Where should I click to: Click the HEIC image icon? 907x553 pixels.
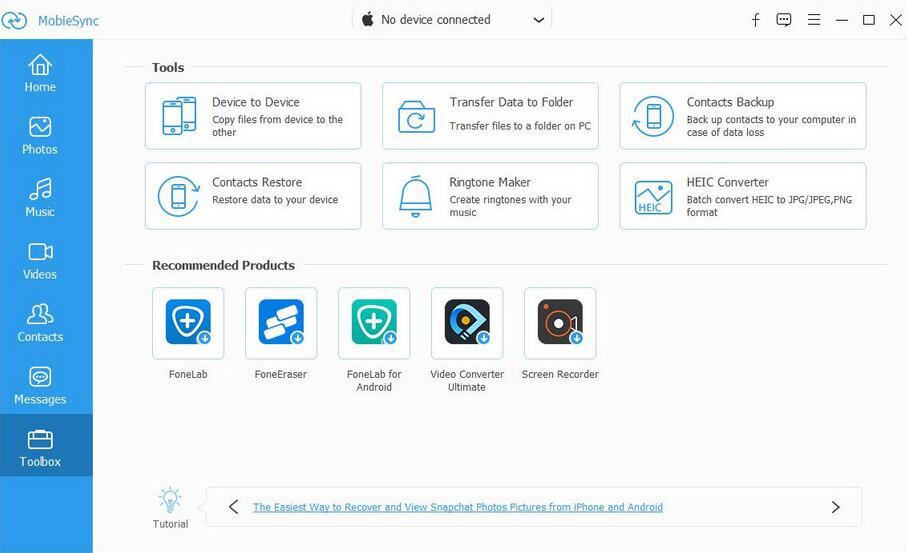pyautogui.click(x=653, y=197)
